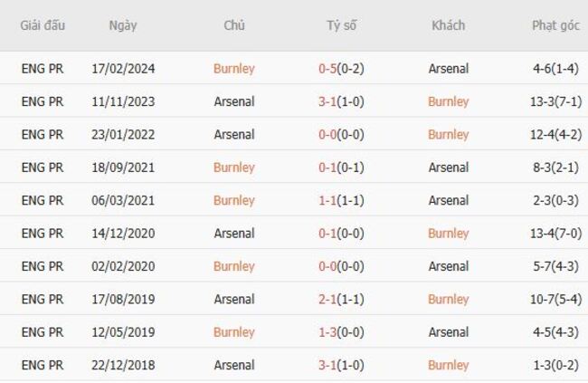Click the Ngày column header

(123, 25)
